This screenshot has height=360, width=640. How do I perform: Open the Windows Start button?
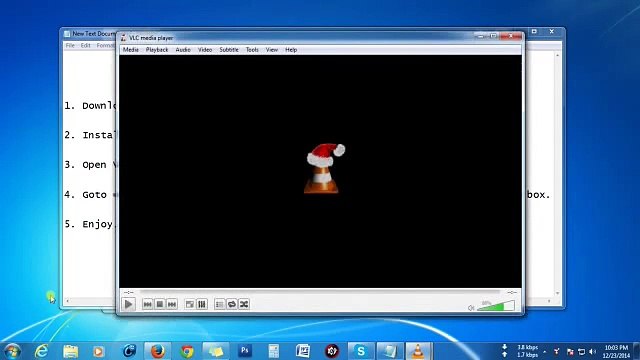[12, 351]
